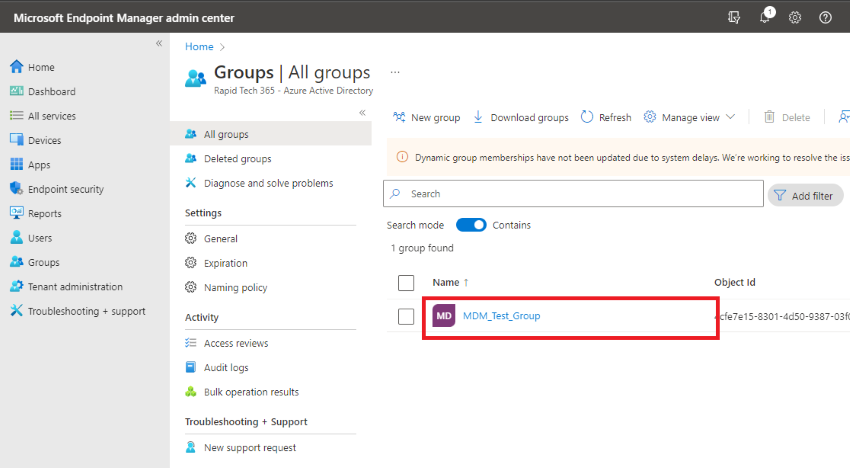
Task: Open the notifications bell icon
Action: (x=765, y=17)
